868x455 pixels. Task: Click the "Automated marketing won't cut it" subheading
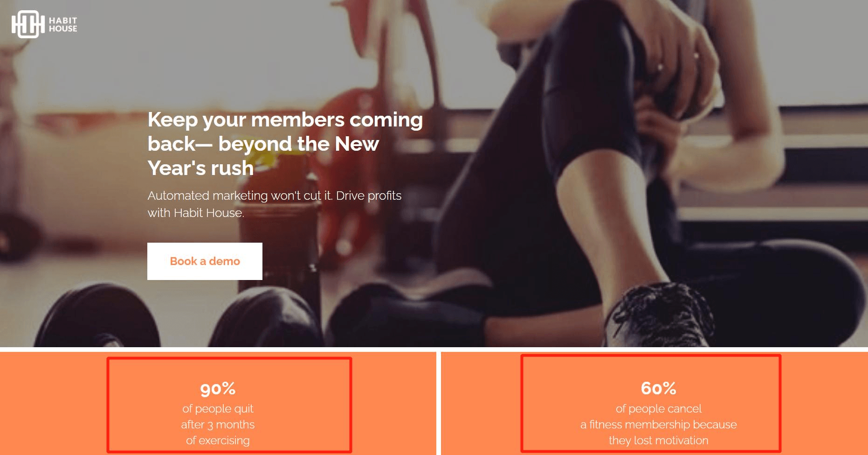tap(240, 195)
